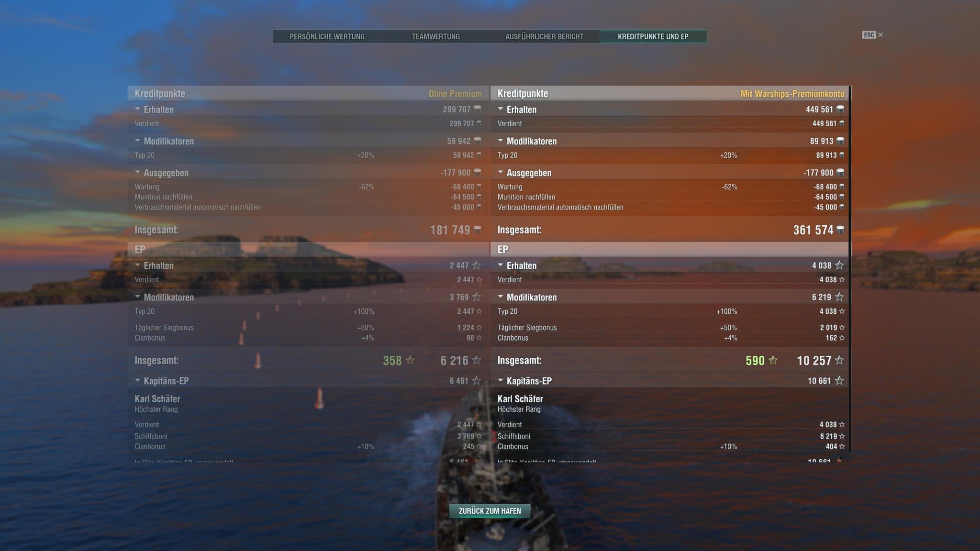Click the star icon next to 10 661 Kapitäns-EP
980x551 pixels.
[x=839, y=381]
